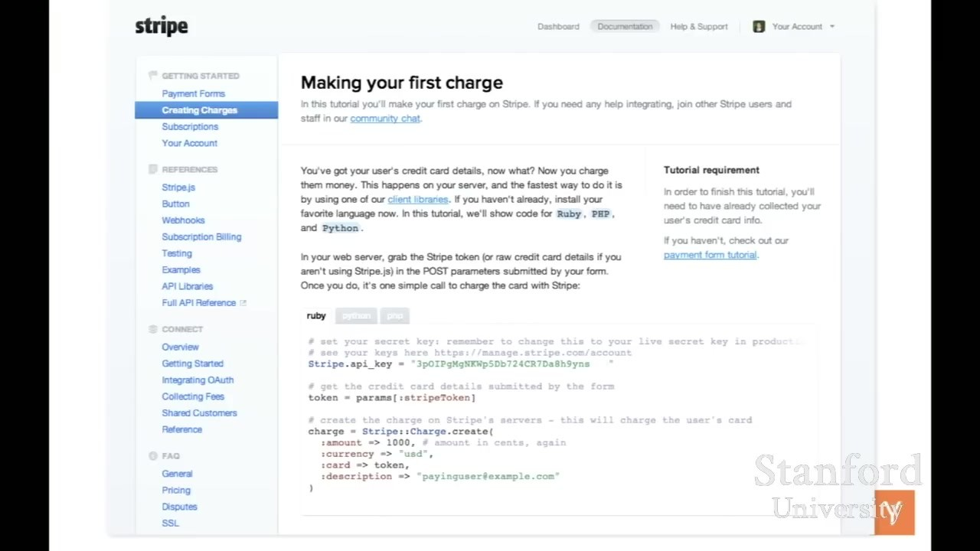980x551 pixels.
Task: Click the Getting Started flag icon
Action: point(152,76)
